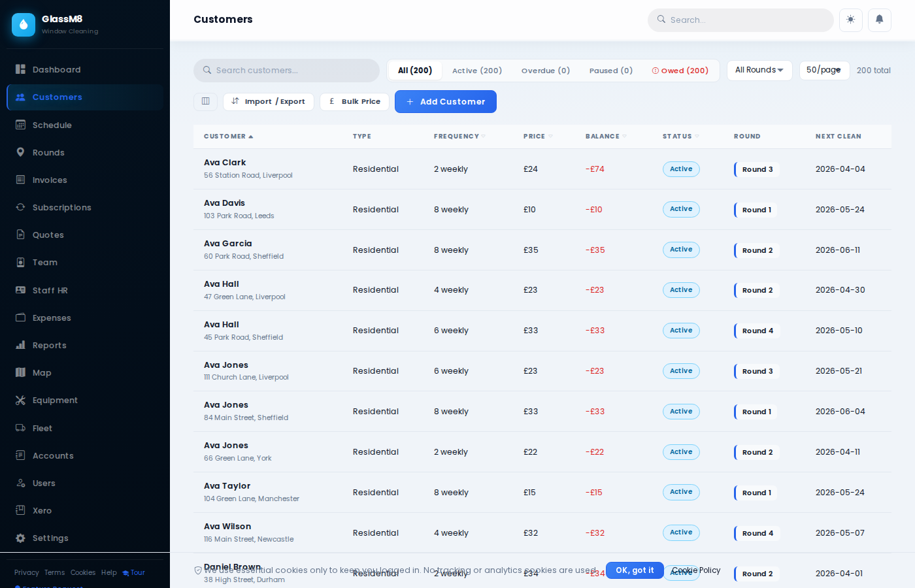Screen dimensions: 915x588
Task: Select the Map icon in the sidebar
Action: click(x=22, y=372)
